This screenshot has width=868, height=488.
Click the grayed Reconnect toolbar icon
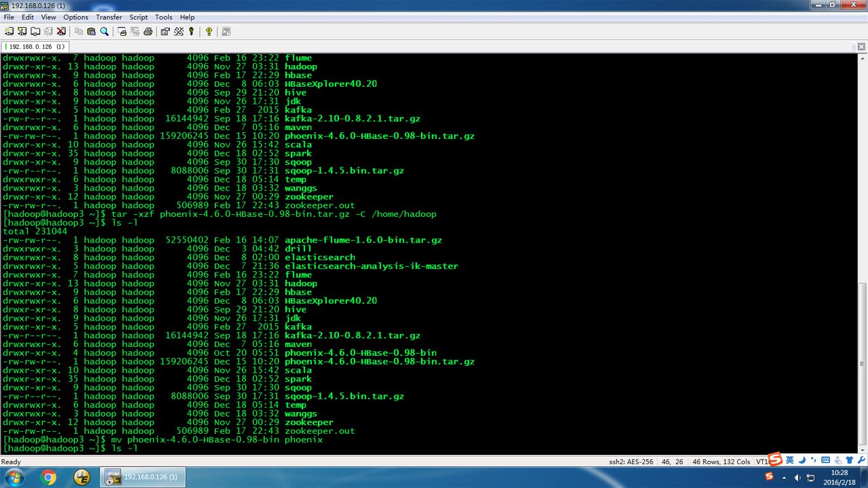pos(47,31)
